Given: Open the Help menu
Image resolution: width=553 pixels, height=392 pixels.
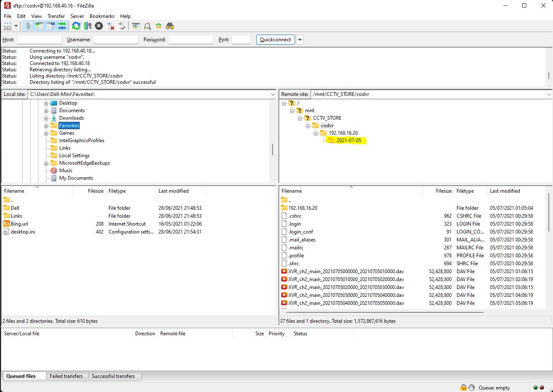Looking at the screenshot, I should [x=125, y=16].
